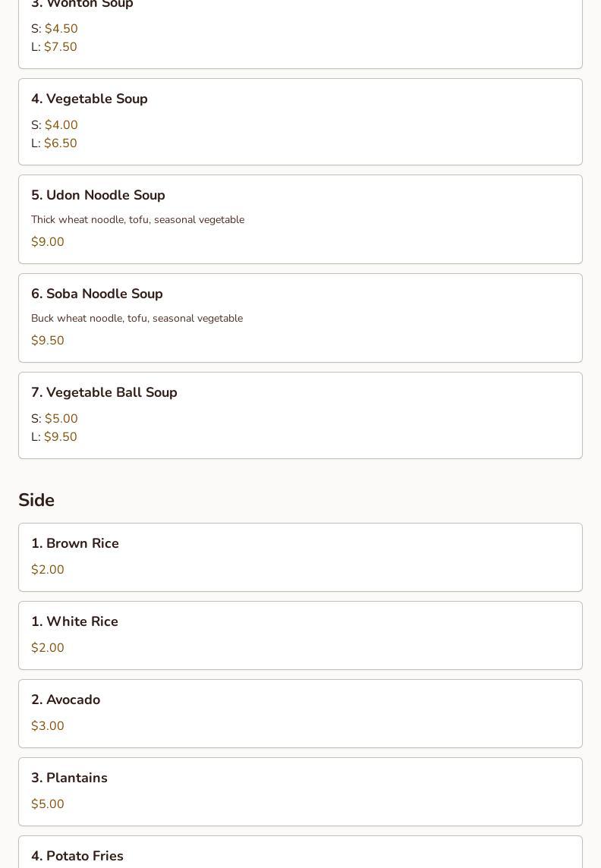
Task: Click the Wonton Soup card
Action: point(300,33)
